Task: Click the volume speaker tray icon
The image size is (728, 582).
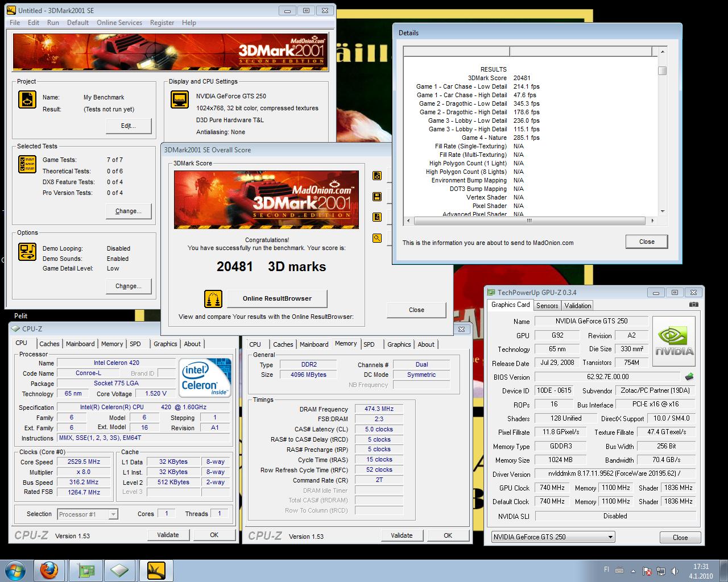Action: tap(675, 571)
